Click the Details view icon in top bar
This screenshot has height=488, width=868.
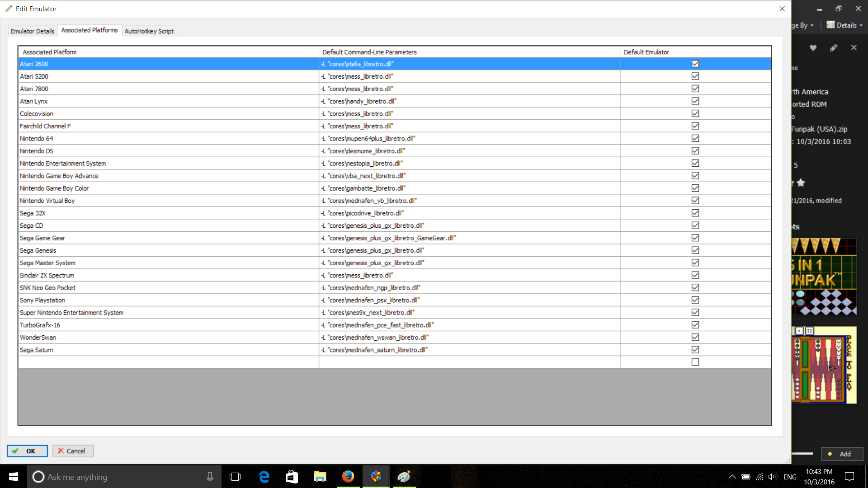(830, 25)
